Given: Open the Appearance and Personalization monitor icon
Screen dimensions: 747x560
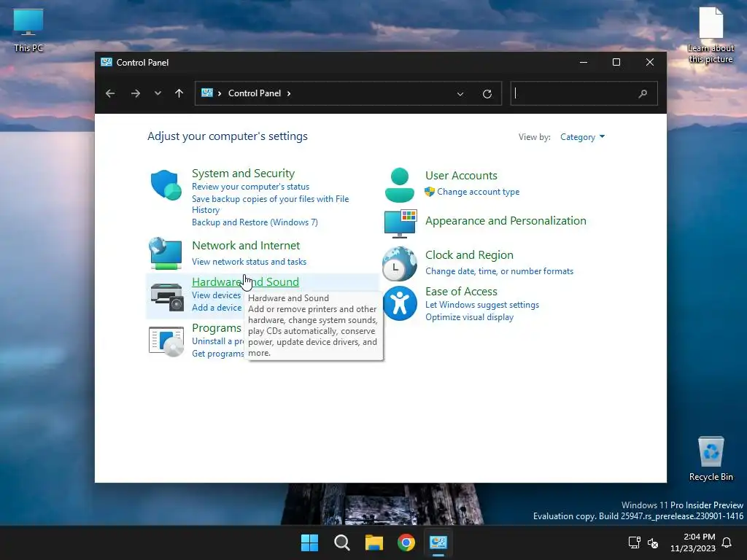Looking at the screenshot, I should click(400, 223).
